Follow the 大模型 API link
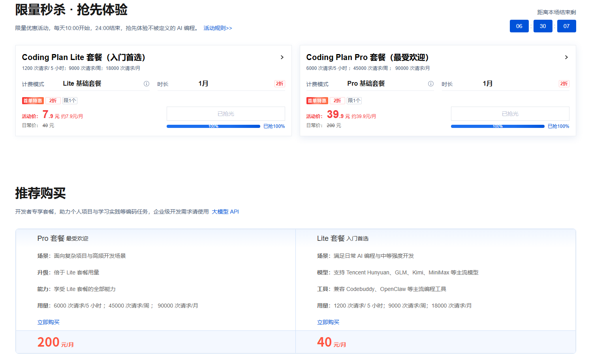590x364 pixels. tap(225, 212)
